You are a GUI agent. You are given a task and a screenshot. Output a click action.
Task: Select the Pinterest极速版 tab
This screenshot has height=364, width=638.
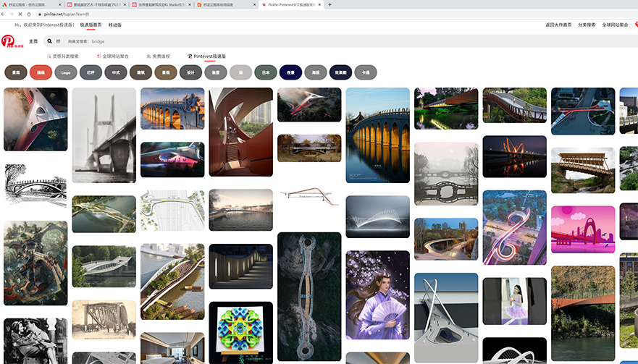[x=206, y=56]
